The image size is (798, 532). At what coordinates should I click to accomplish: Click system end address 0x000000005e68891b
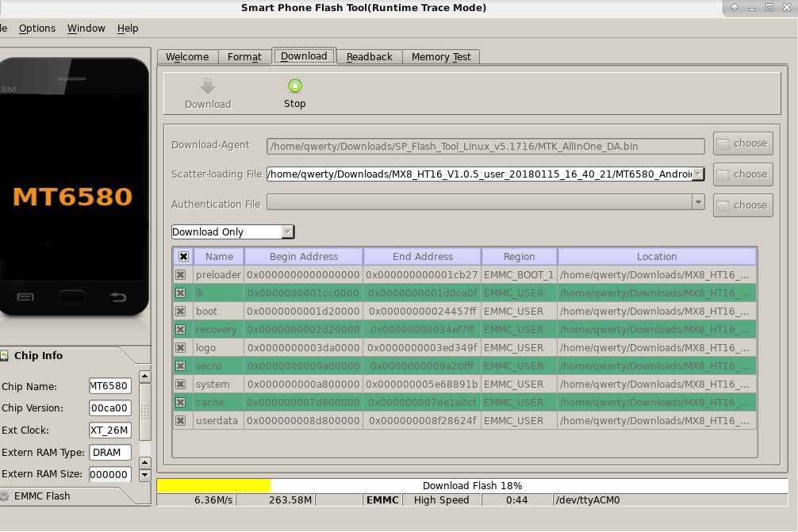(422, 385)
